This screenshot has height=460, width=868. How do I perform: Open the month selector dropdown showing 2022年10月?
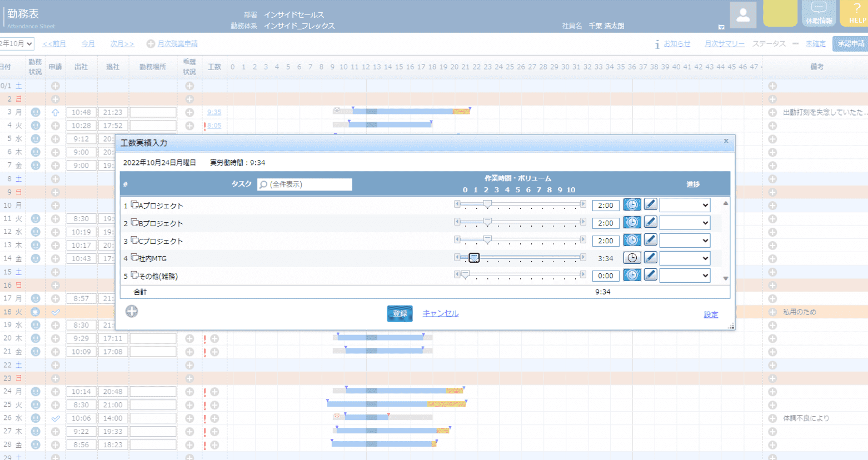(x=17, y=43)
